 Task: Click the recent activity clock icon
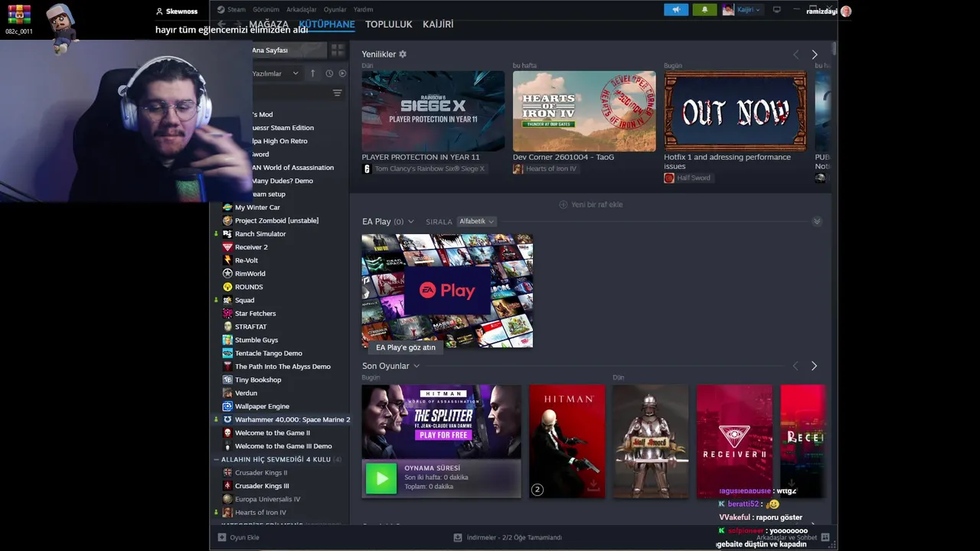point(329,73)
